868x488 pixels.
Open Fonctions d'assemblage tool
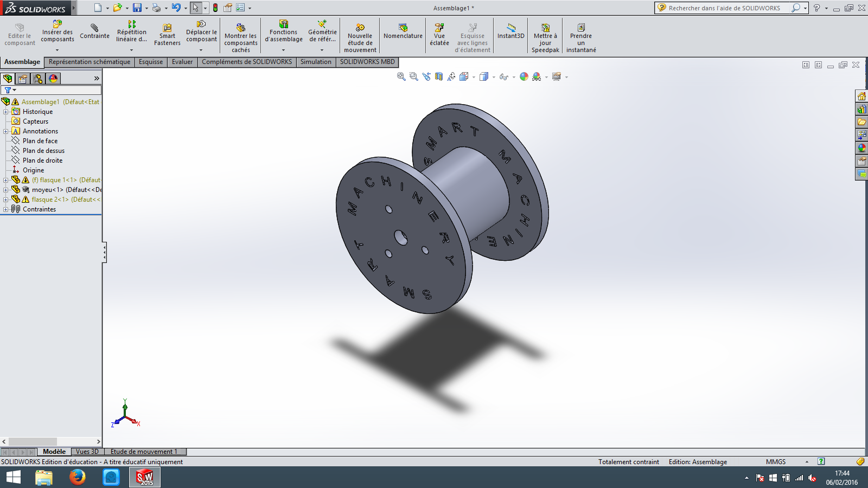284,31
